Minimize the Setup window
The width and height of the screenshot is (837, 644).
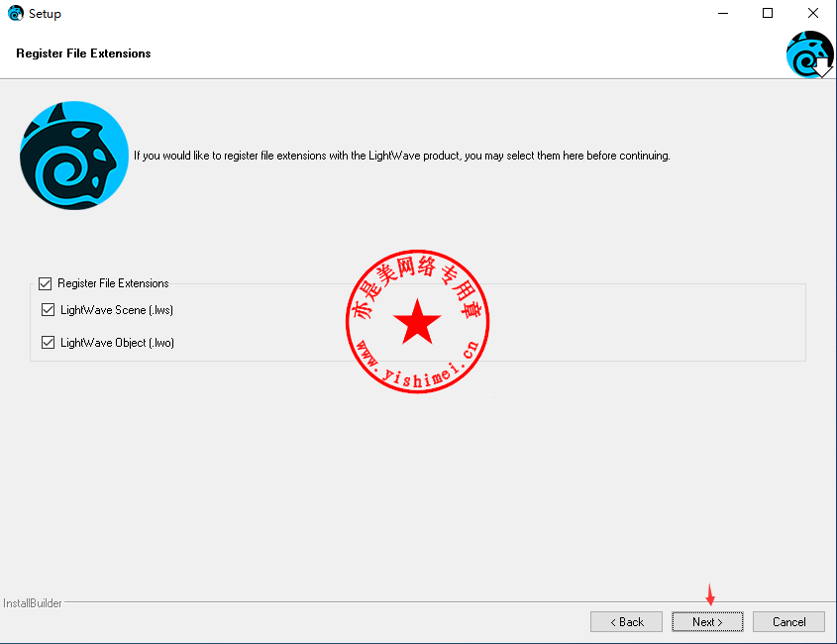tap(723, 13)
